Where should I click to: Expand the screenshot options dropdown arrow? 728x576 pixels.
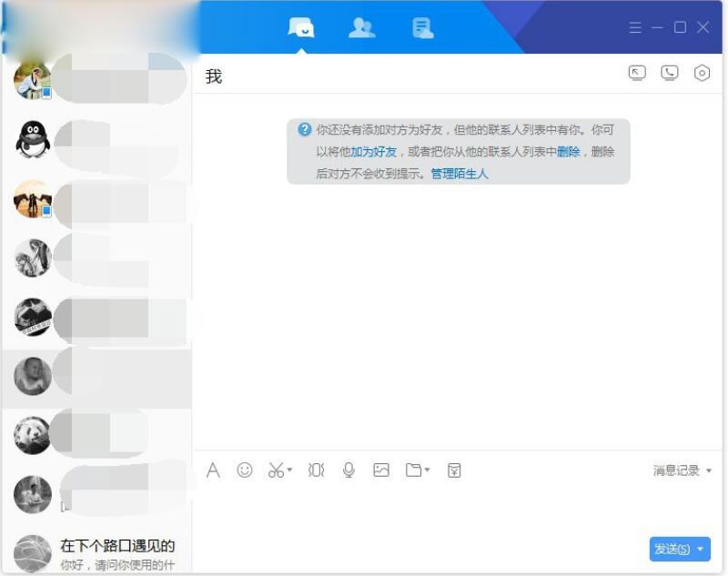click(x=288, y=470)
